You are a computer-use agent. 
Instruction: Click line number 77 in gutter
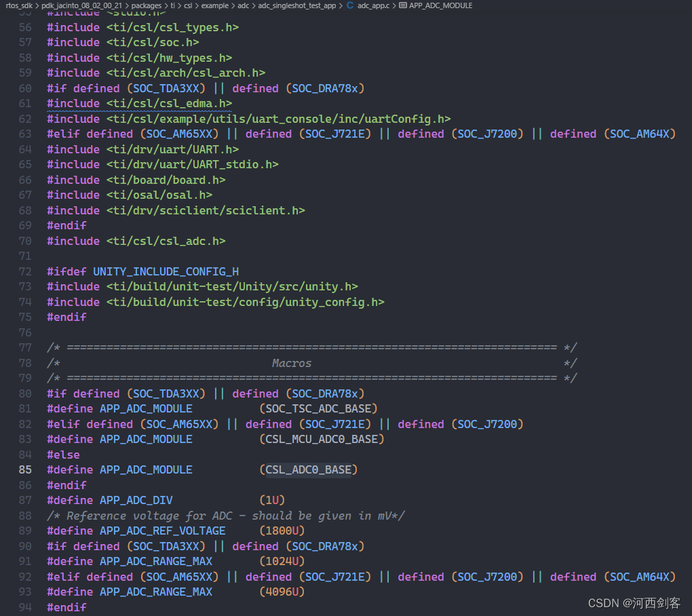coord(25,348)
